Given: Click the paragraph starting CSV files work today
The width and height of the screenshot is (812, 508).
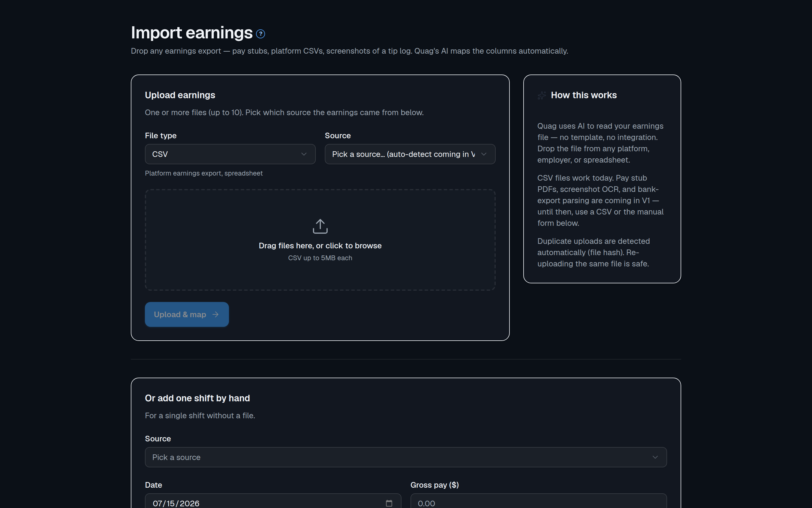Looking at the screenshot, I should [x=600, y=201].
